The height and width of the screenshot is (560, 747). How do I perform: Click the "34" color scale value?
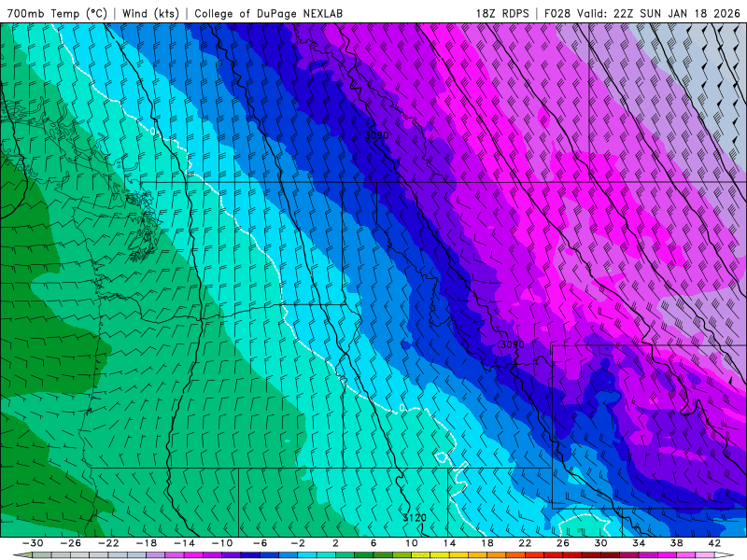point(639,543)
